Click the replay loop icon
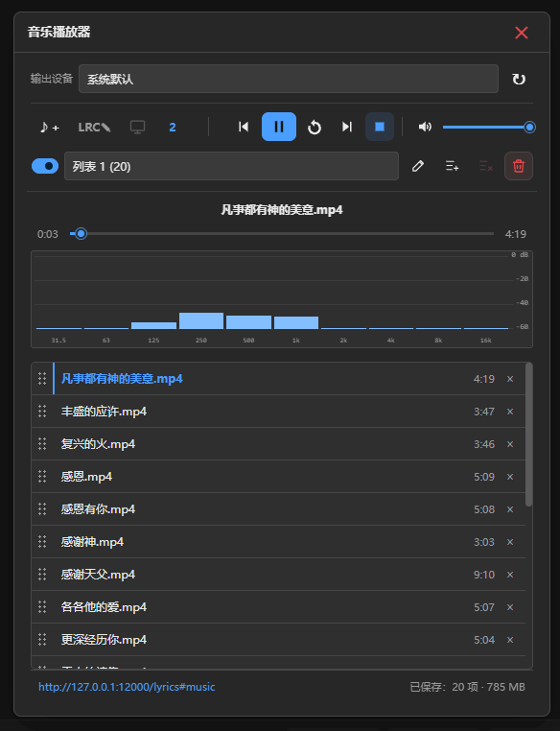The width and height of the screenshot is (560, 731). point(315,127)
